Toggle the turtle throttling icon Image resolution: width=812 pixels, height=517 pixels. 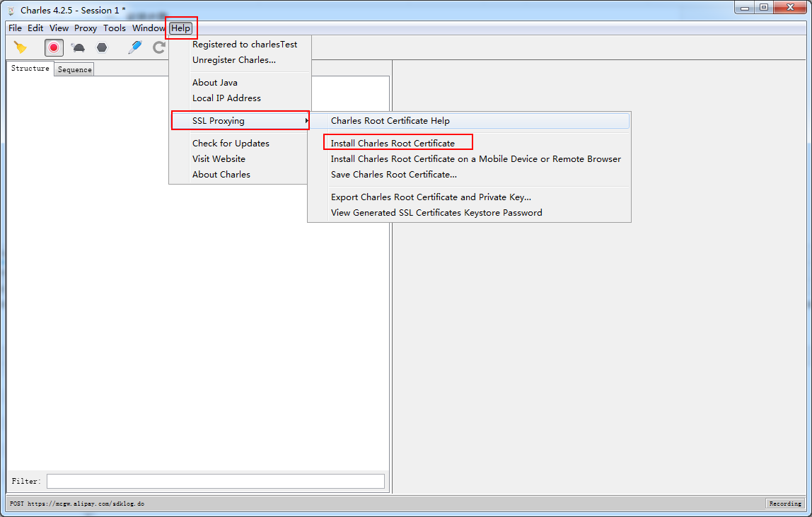pyautogui.click(x=79, y=47)
